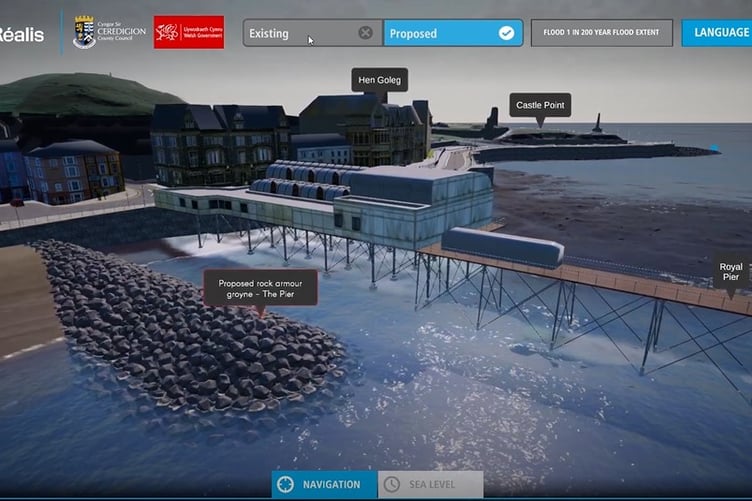Click the X icon on Existing
This screenshot has height=501, width=752.
pyautogui.click(x=366, y=33)
